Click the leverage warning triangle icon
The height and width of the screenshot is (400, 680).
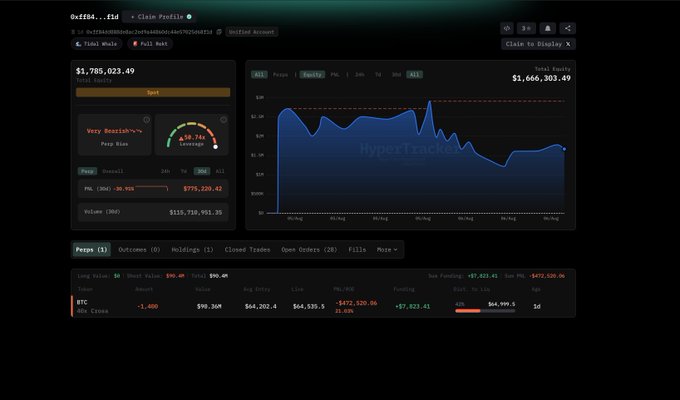click(x=181, y=138)
